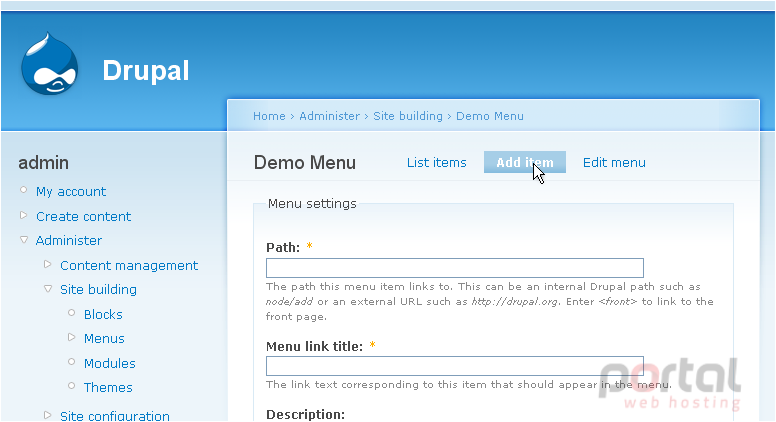Open Site building in sidebar
The image size is (776, 422).
(x=98, y=290)
